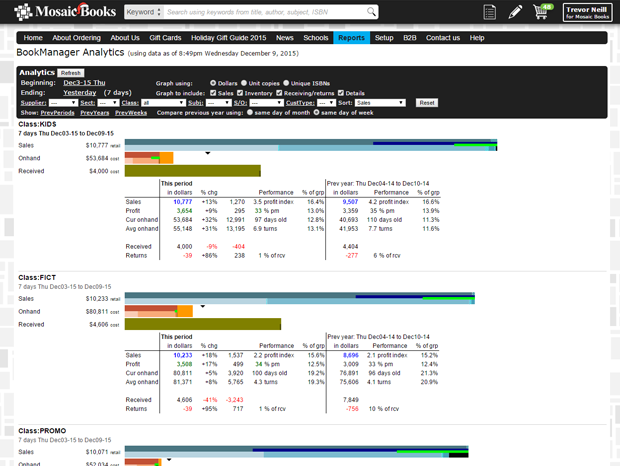The height and width of the screenshot is (466, 620).
Task: Open Trevor Neill account button
Action: click(587, 12)
